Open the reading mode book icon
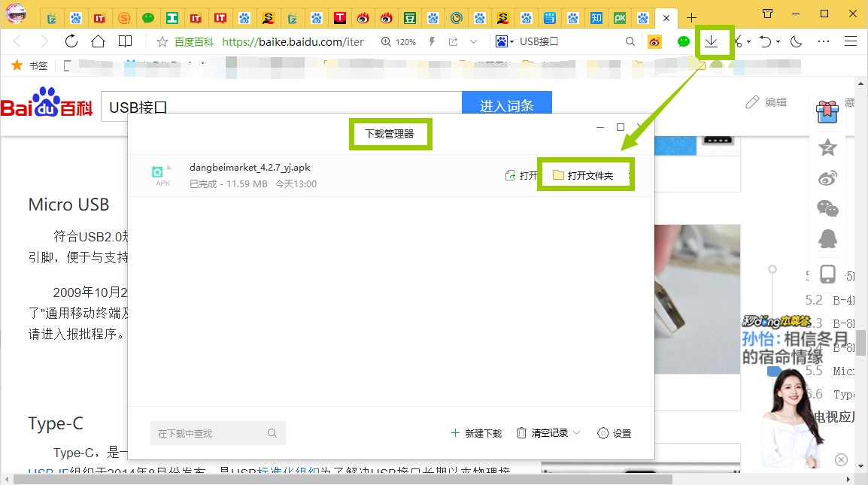The height and width of the screenshot is (485, 868). pyautogui.click(x=126, y=41)
